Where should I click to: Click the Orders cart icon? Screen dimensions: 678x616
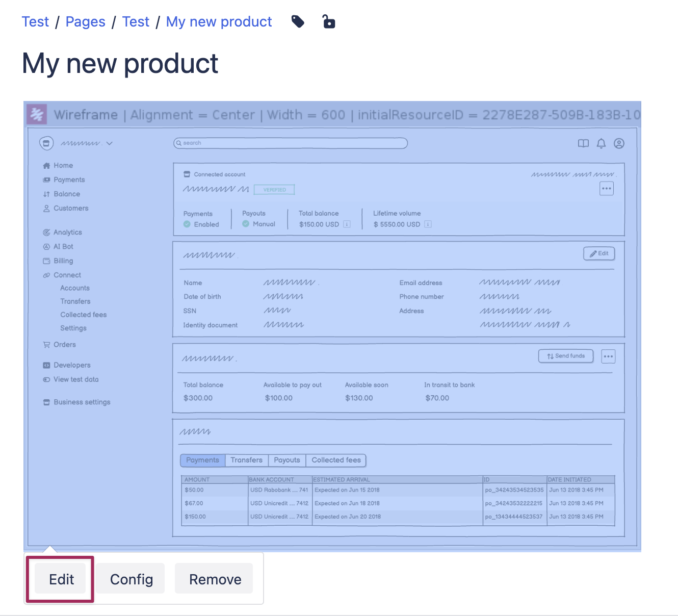[46, 345]
